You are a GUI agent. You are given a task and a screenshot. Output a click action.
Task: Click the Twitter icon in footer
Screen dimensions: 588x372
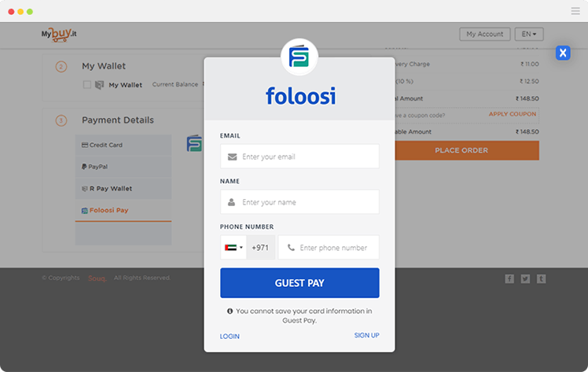525,278
